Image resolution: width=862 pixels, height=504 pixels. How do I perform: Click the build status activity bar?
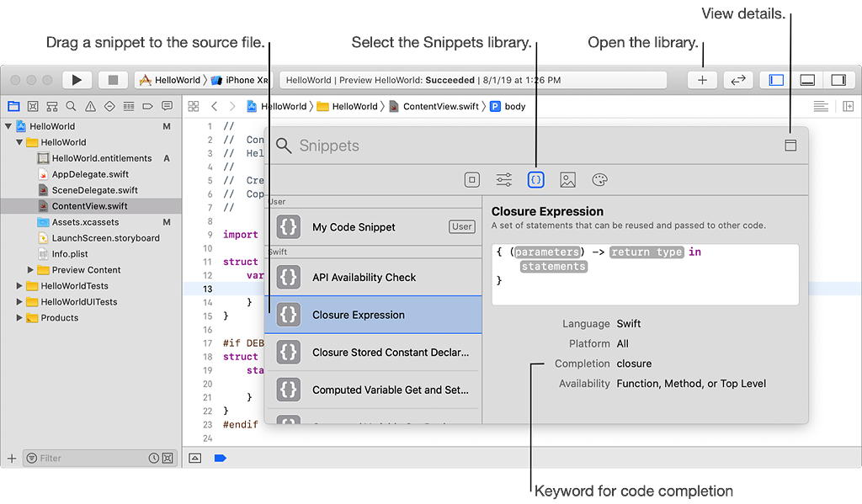click(473, 80)
